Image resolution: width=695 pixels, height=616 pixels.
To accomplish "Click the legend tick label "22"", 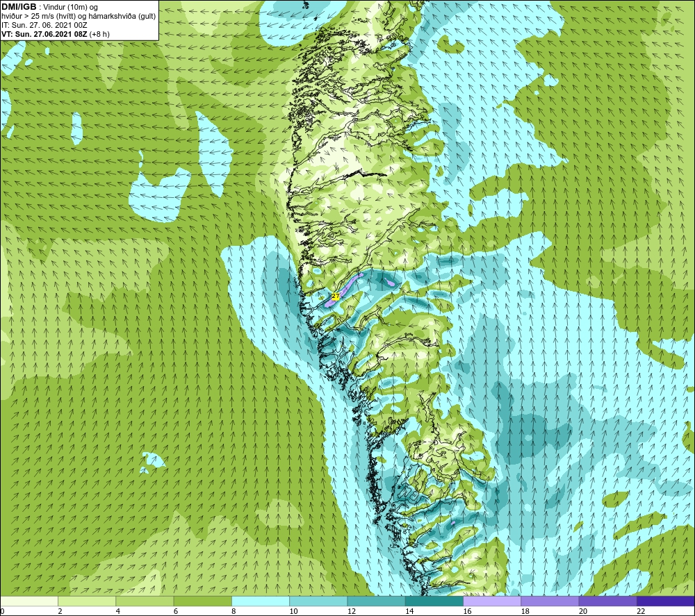I will (641, 611).
